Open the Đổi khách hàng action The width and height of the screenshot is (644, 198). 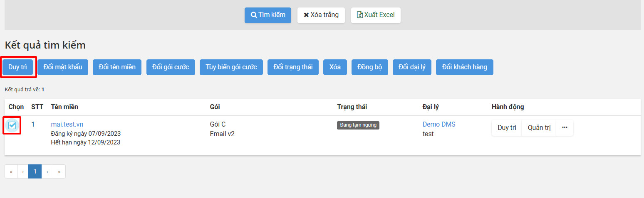click(465, 67)
